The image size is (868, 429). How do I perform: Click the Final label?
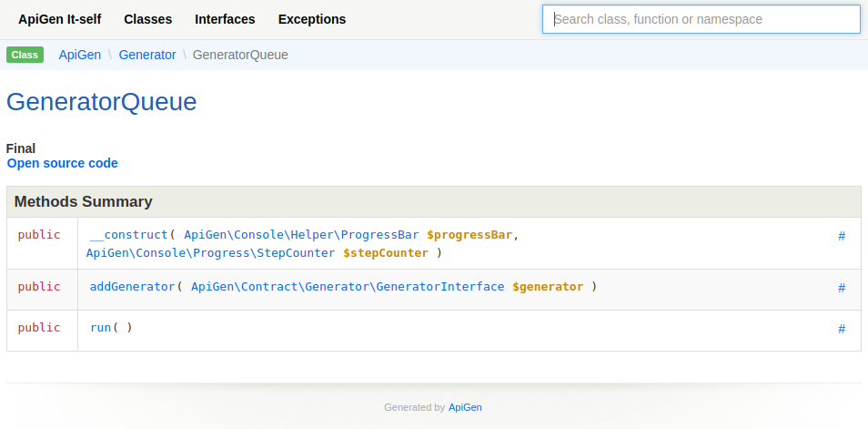tap(21, 148)
